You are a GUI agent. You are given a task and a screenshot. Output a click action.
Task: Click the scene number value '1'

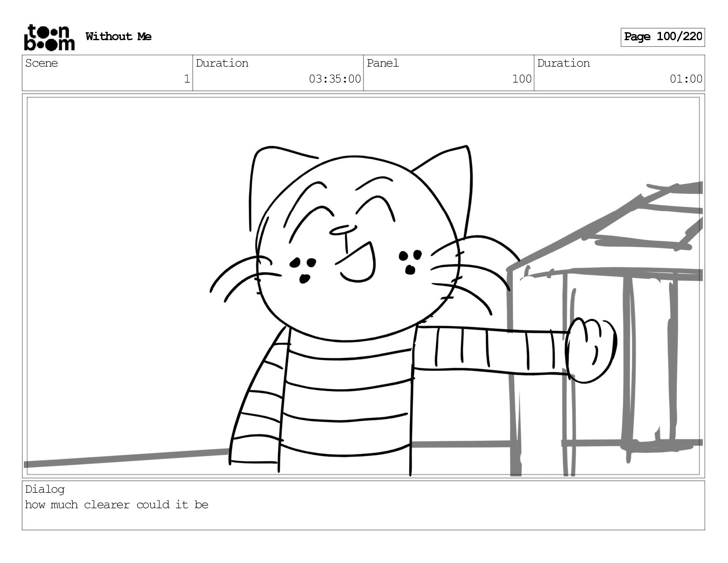click(x=187, y=79)
